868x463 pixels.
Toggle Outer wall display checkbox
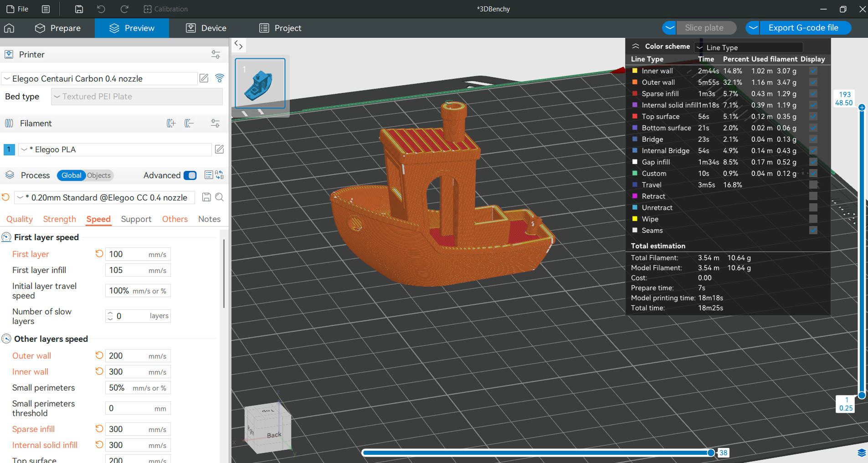[813, 82]
